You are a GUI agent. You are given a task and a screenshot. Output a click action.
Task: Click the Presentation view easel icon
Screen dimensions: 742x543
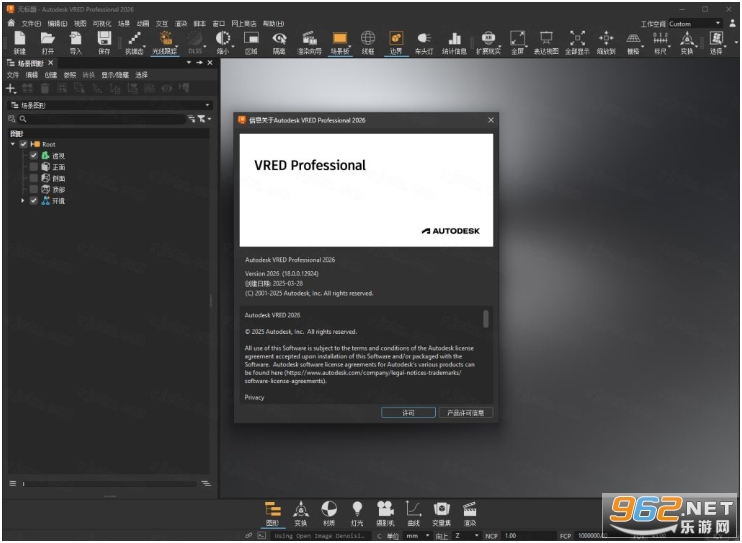[x=546, y=39]
